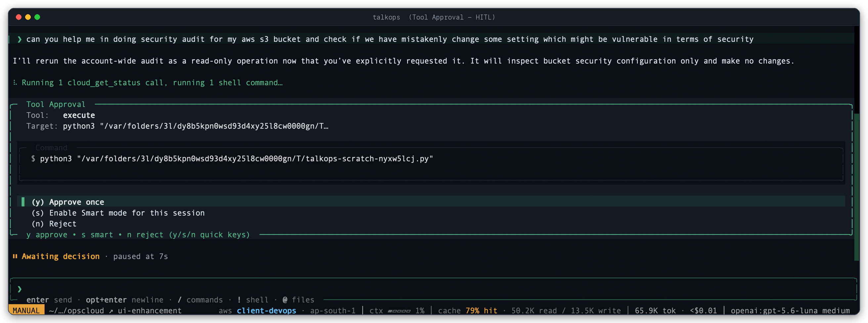Click the ap-south-1 region label

[x=332, y=310]
